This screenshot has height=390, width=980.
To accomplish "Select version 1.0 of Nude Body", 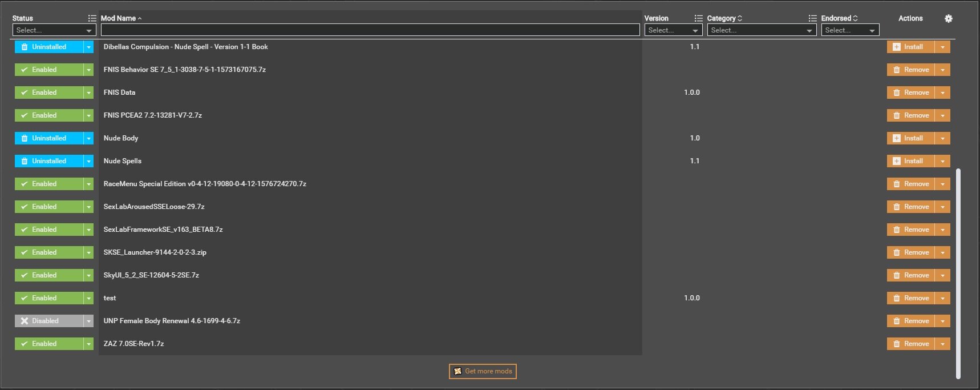I will (x=695, y=138).
